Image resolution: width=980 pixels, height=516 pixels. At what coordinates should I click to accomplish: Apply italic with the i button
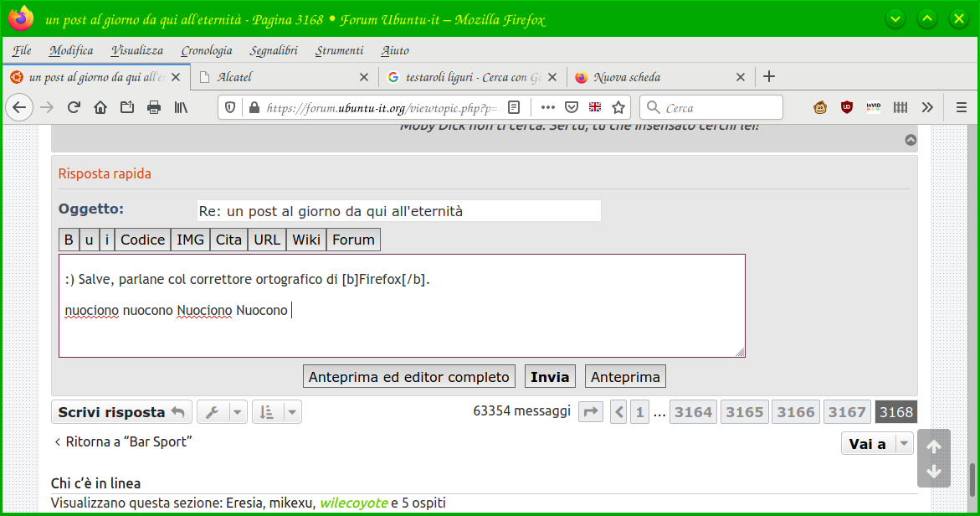coord(107,240)
